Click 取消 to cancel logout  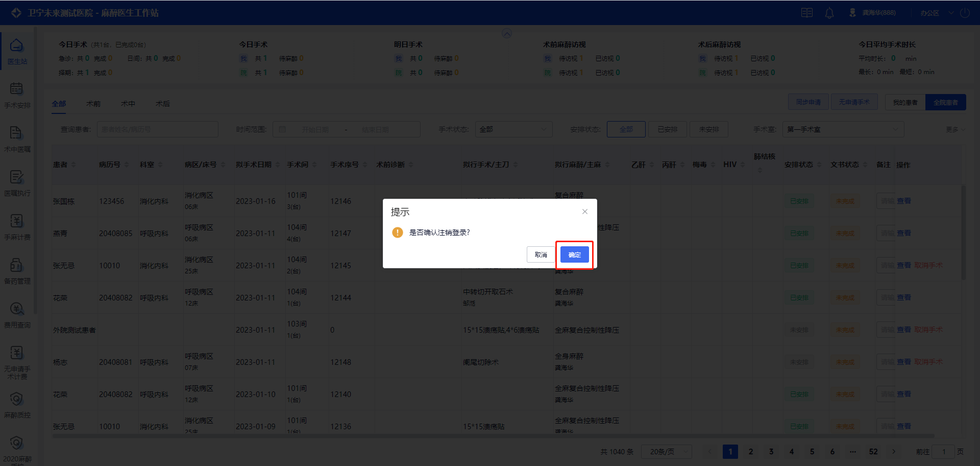pyautogui.click(x=541, y=254)
